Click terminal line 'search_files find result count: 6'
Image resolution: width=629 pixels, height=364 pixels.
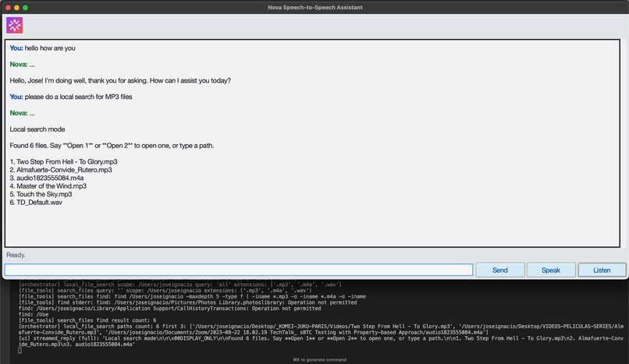pyautogui.click(x=87, y=320)
